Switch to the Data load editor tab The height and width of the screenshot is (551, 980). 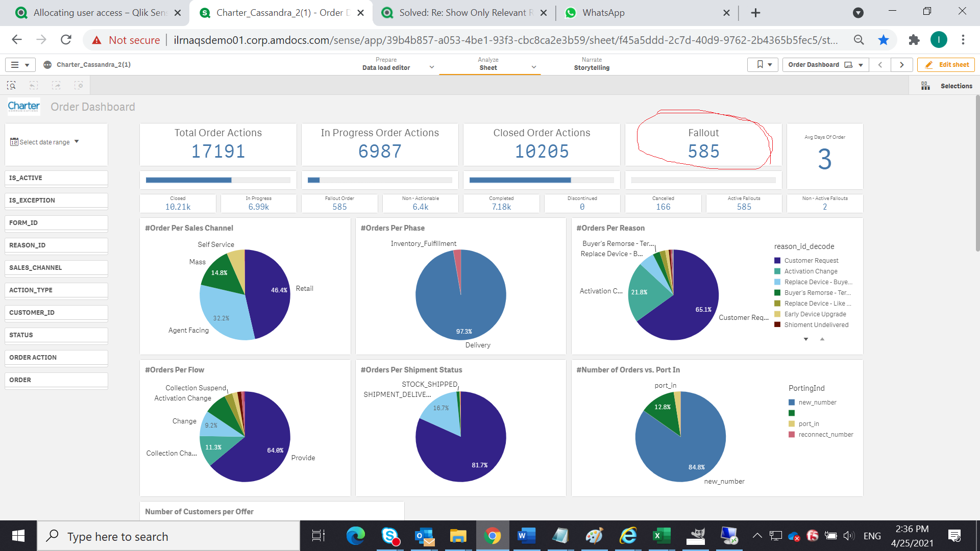386,64
